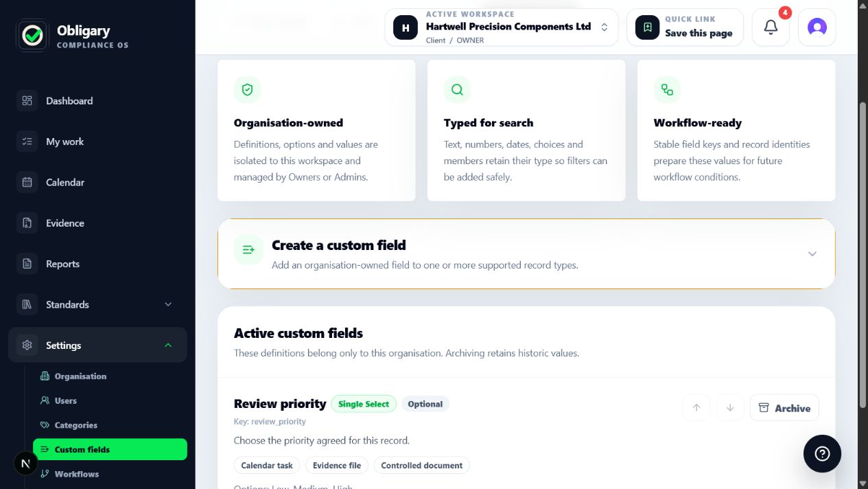Go to Dashboard in sidebar
The image size is (868, 489).
[x=97, y=101]
